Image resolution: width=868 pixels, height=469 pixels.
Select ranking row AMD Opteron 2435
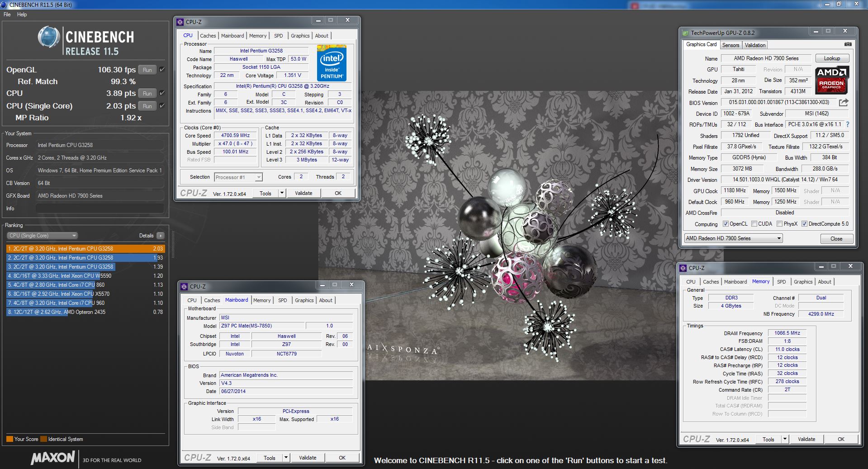[85, 312]
